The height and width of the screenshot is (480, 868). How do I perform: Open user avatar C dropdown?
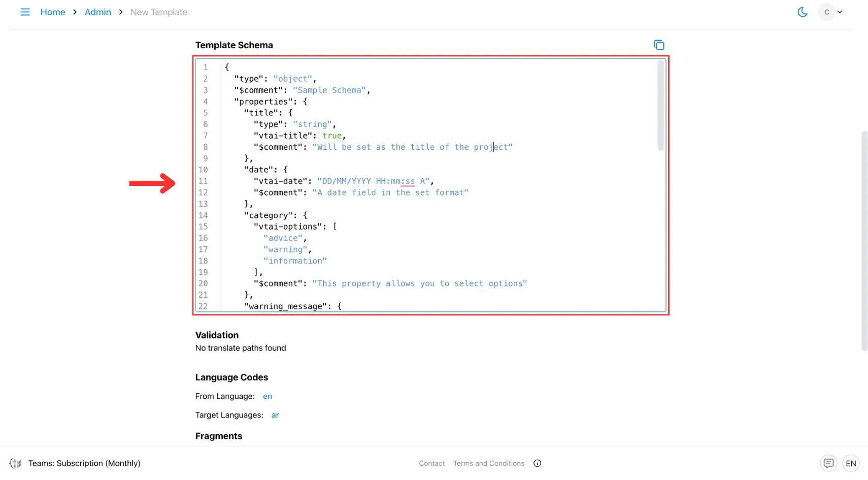(x=831, y=12)
